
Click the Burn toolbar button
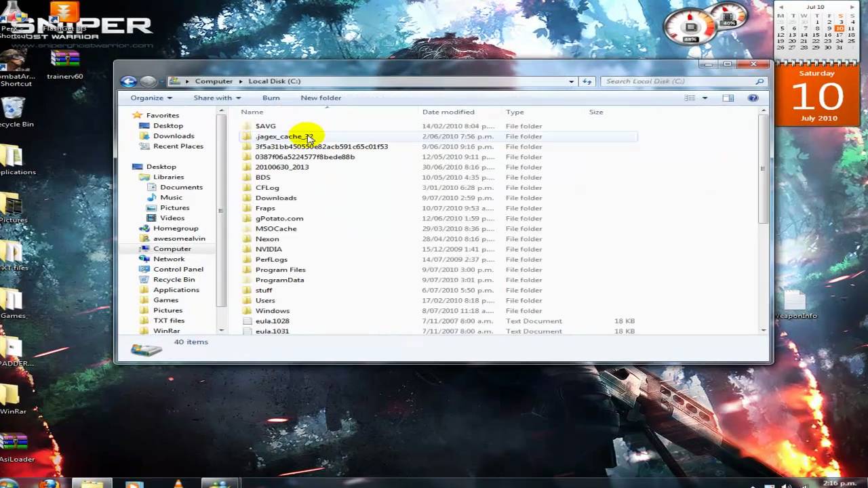click(271, 98)
